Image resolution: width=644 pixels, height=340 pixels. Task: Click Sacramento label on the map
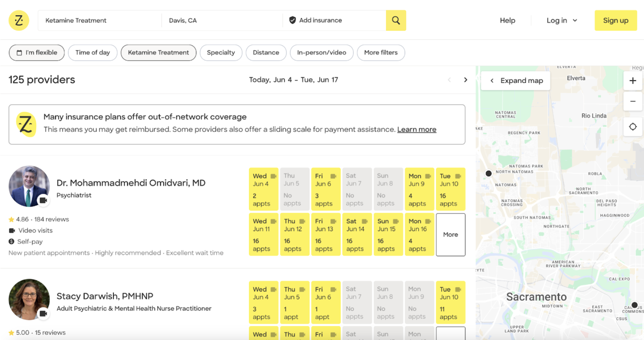(x=536, y=297)
